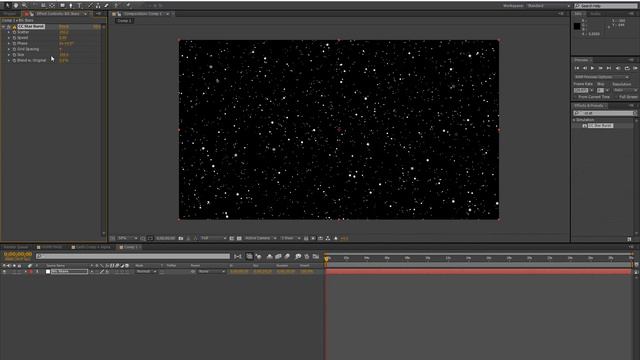Open magnification ratio 50% dropdown
The width and height of the screenshot is (640, 360).
(x=127, y=238)
